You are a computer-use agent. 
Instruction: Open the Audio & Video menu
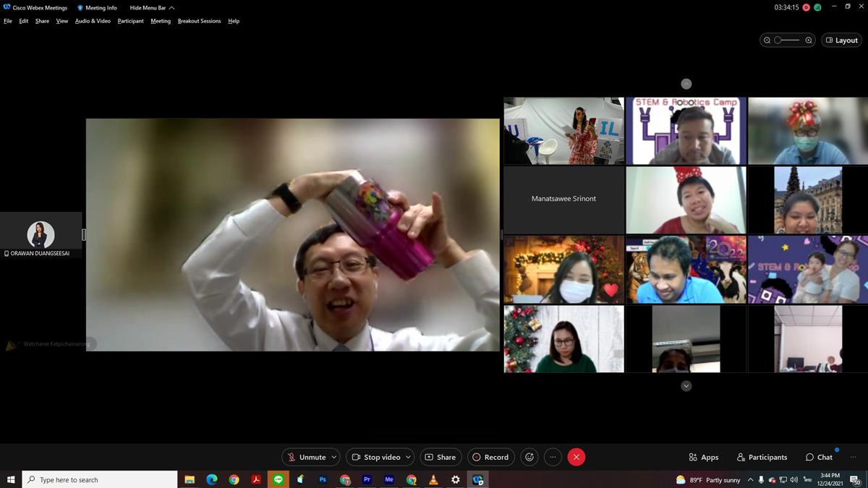coord(93,21)
